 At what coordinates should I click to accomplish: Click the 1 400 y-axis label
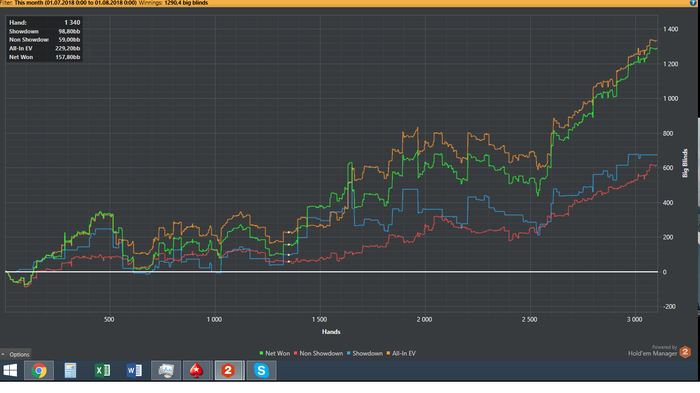[670, 29]
